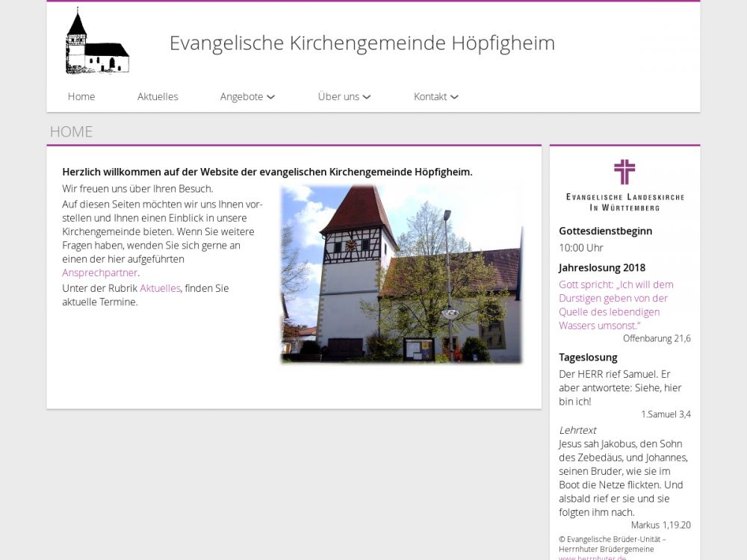Click the Tageslosung heading in sidebar
Image resolution: width=747 pixels, height=560 pixels.
click(x=588, y=357)
